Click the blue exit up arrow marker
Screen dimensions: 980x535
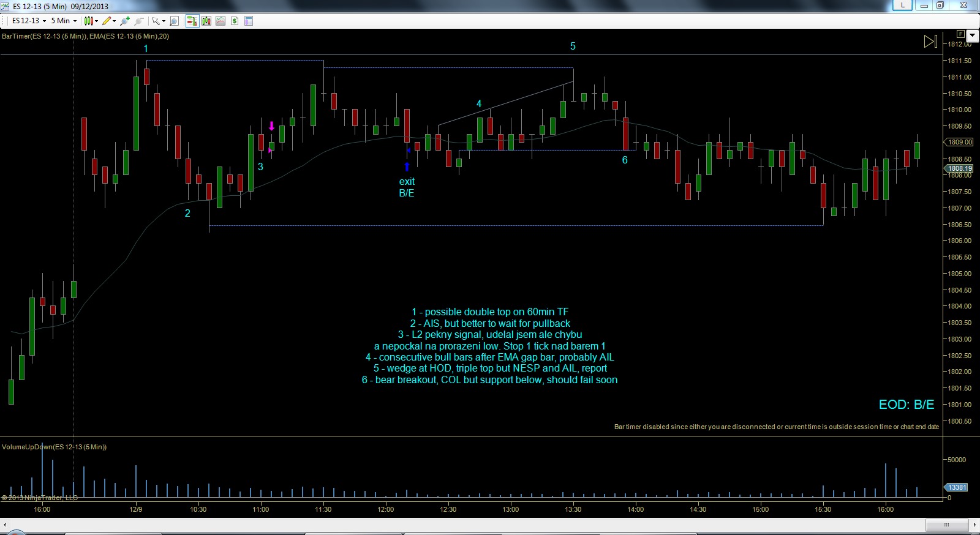(407, 166)
